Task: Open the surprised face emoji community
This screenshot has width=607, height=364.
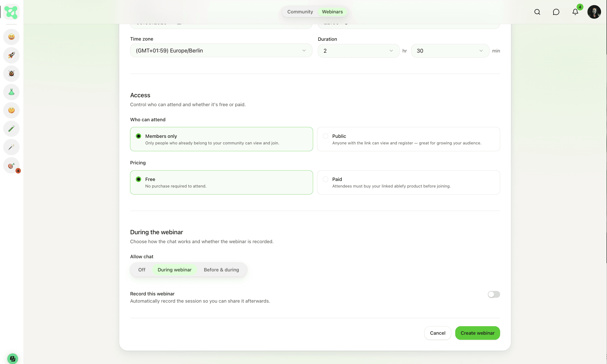Action: [11, 110]
